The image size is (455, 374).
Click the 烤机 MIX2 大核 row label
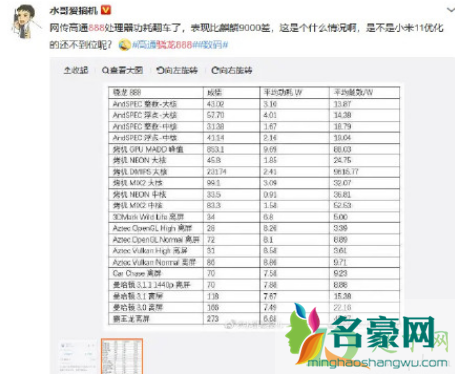pos(138,183)
